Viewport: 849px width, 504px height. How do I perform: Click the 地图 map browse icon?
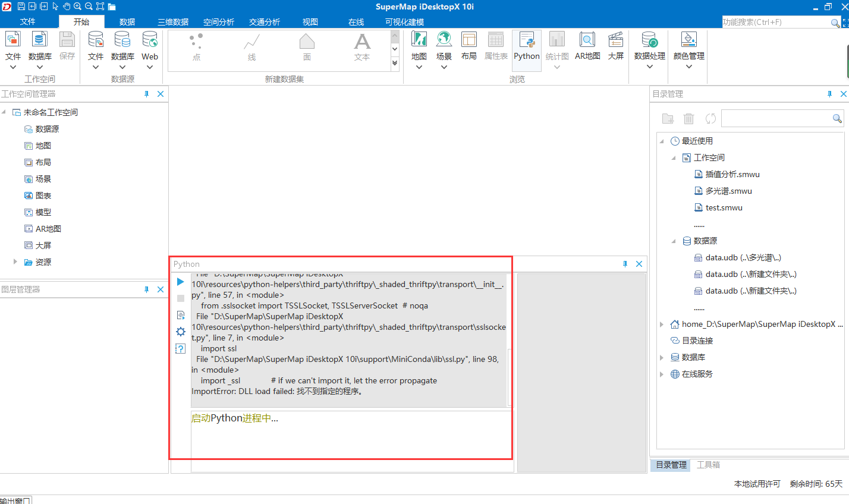click(419, 39)
